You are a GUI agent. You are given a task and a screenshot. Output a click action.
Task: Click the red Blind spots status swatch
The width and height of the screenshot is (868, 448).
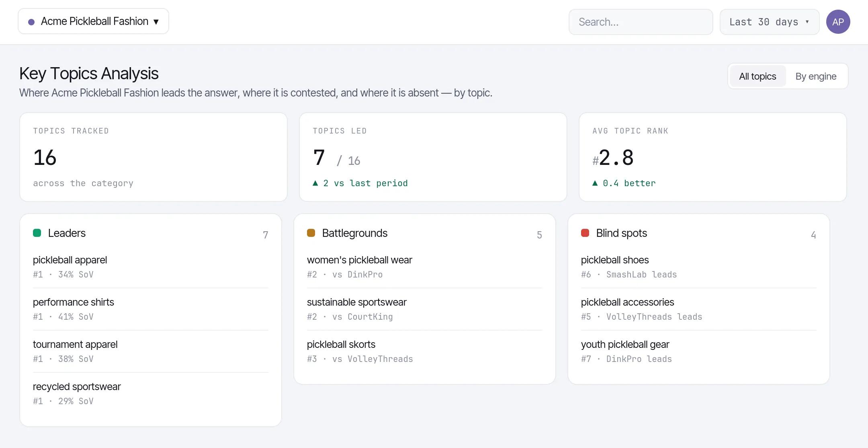click(585, 233)
